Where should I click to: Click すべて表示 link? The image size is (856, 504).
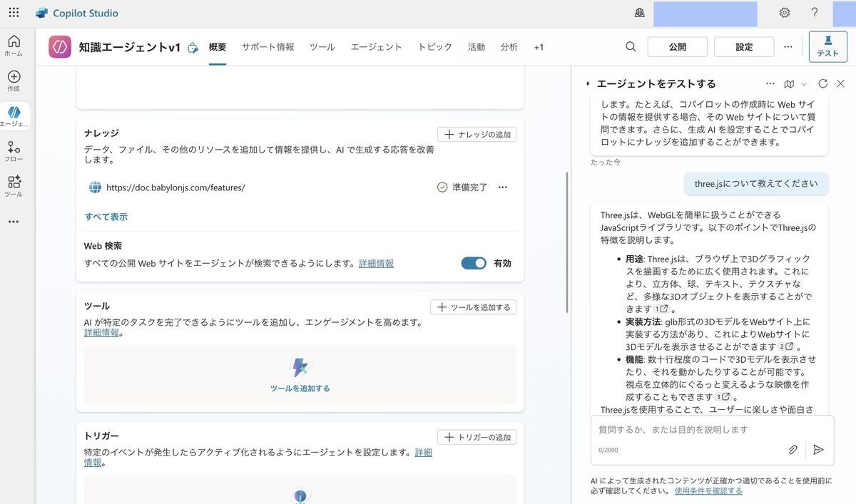click(106, 217)
